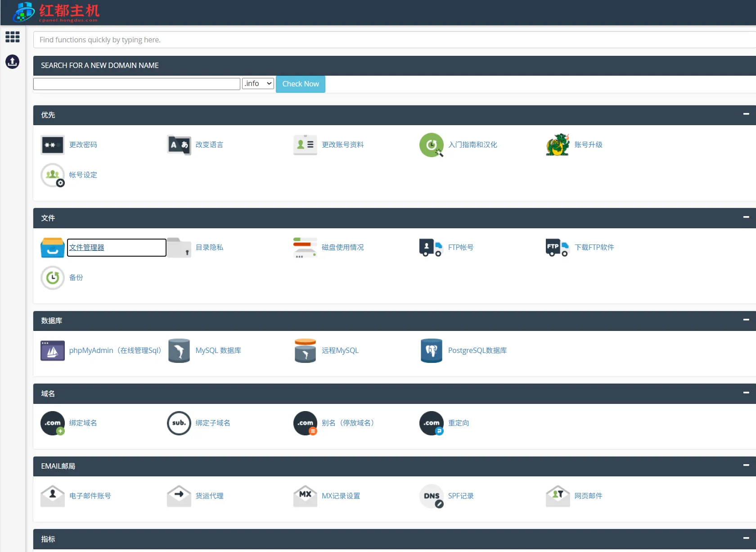The image size is (756, 552).
Task: Collapse the EMAIL邮局 section
Action: [746, 466]
